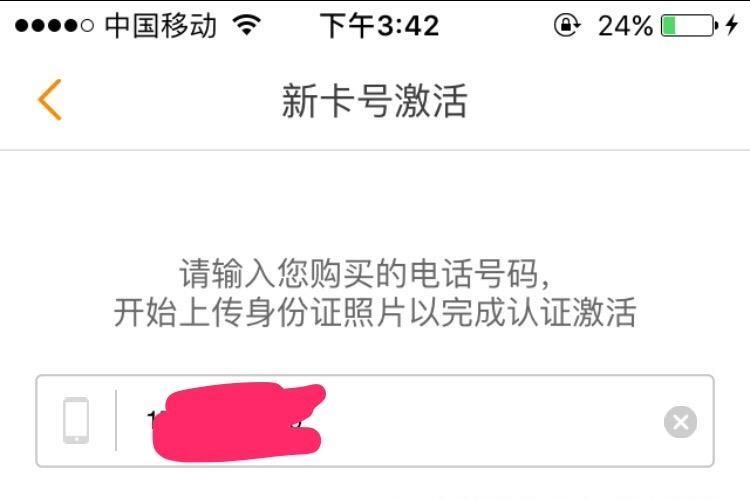Tap the pink redacted phone number
The height and width of the screenshot is (500, 750).
click(238, 422)
